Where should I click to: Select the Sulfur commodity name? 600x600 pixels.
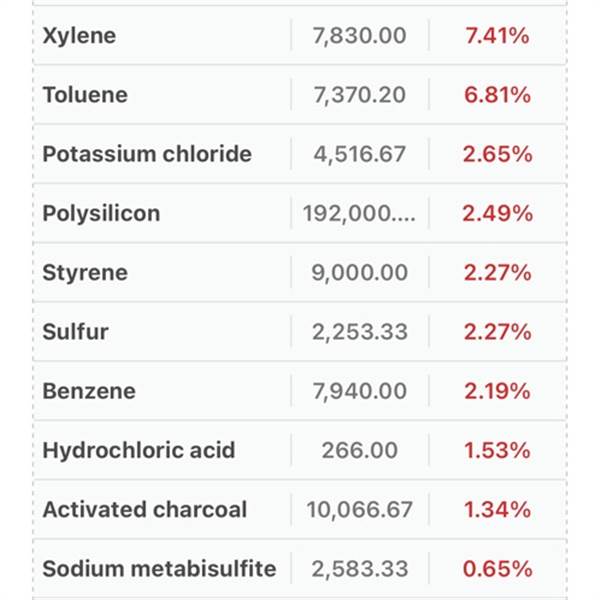coord(75,332)
